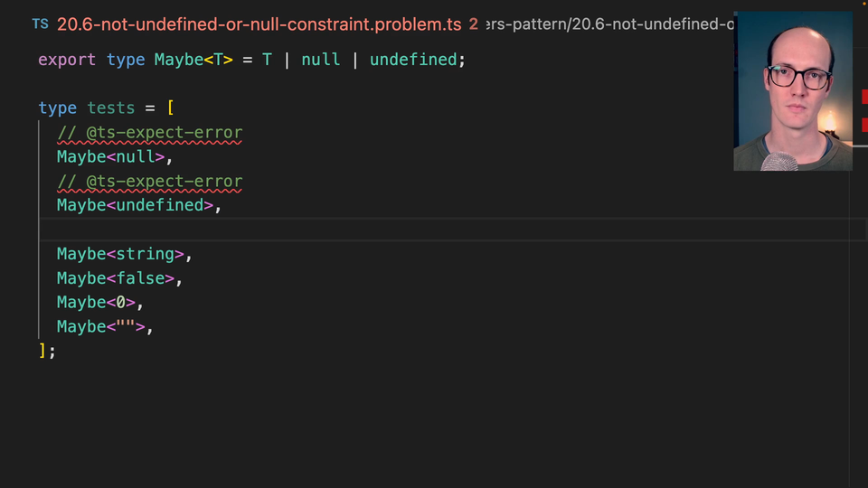Screen dimensions: 868x488
Task: Click the upper red error marker in overview ruler
Action: [x=864, y=97]
